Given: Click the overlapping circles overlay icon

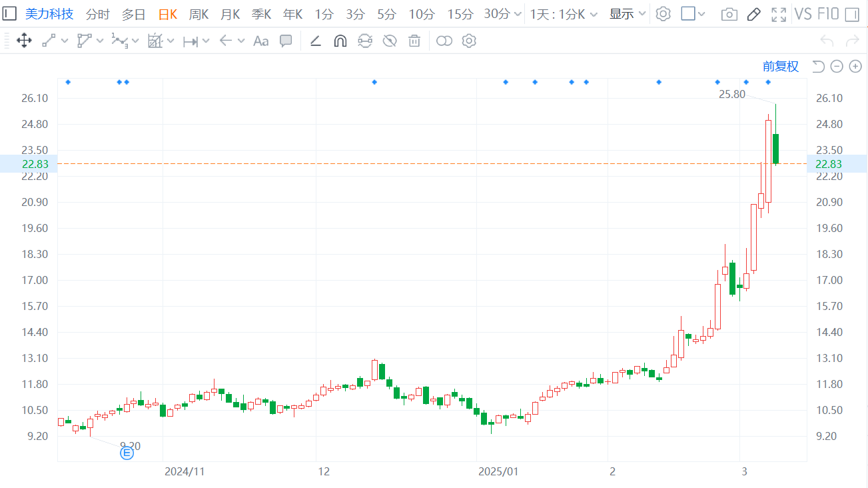Looking at the screenshot, I should pos(444,41).
